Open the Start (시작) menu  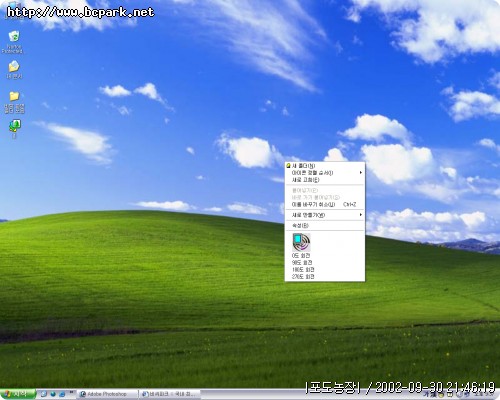click(x=18, y=394)
